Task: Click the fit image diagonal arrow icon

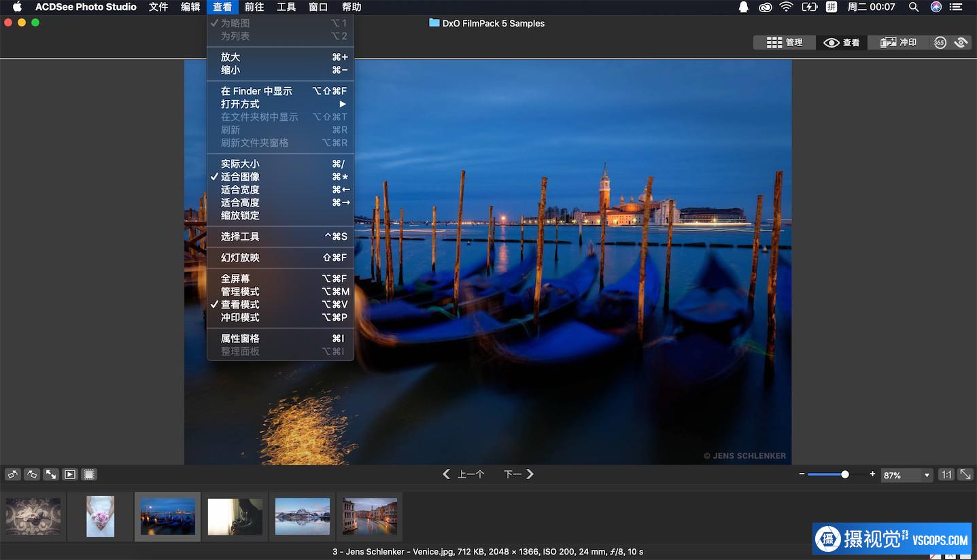Action: [x=965, y=475]
